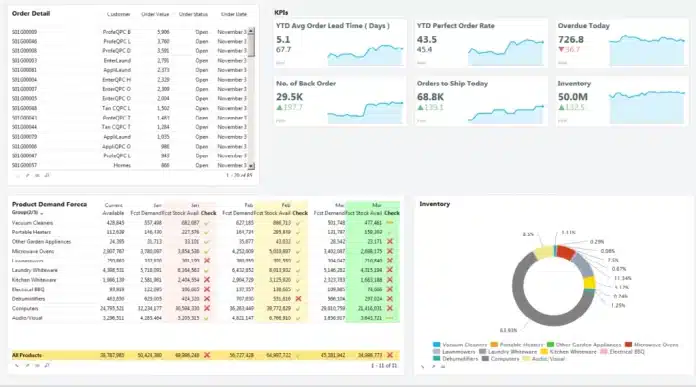Click the red down arrow under Overdue Today

(x=561, y=49)
